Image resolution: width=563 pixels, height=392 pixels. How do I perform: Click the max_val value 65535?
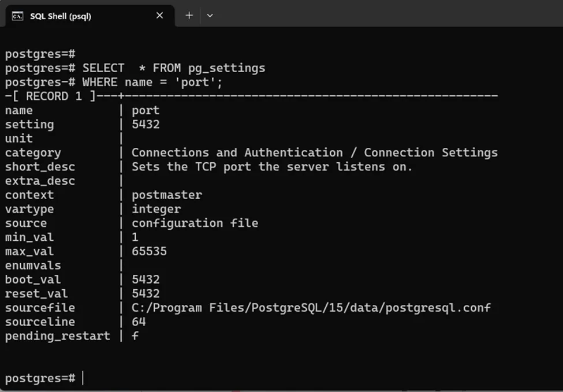pos(149,252)
